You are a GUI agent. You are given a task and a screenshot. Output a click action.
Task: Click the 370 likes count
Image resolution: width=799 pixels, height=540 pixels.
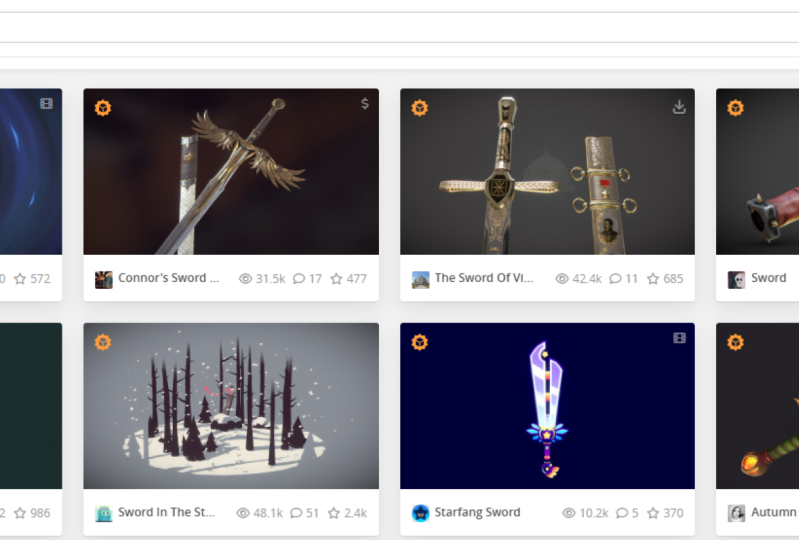(x=673, y=513)
